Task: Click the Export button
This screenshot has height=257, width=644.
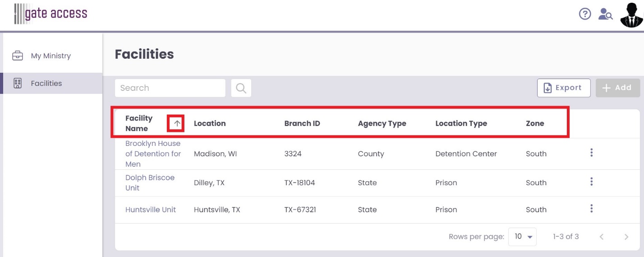Action: click(x=564, y=88)
